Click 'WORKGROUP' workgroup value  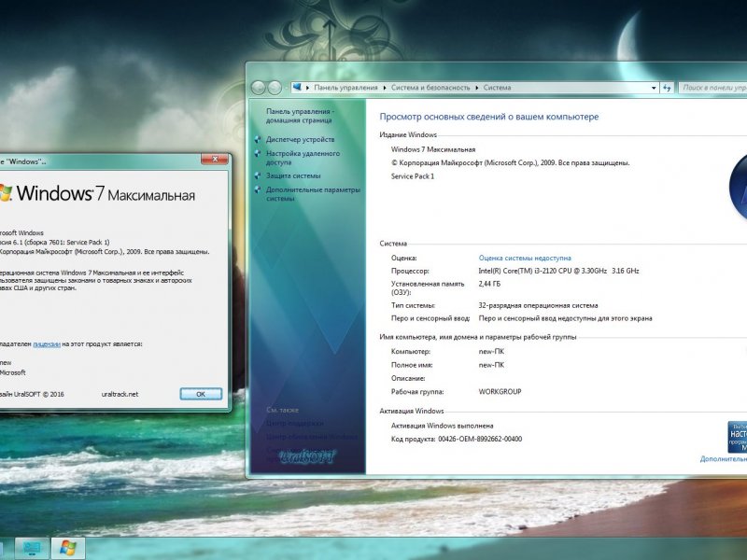(x=500, y=391)
